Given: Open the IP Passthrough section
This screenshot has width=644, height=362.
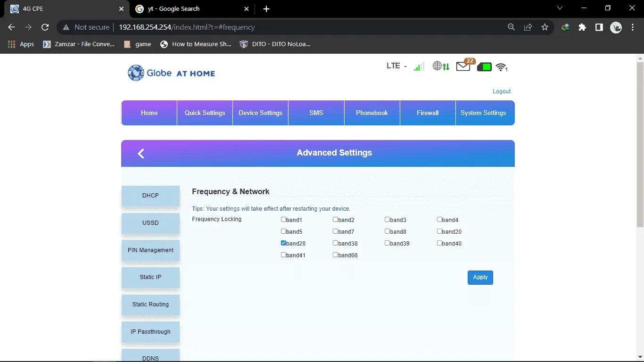Looking at the screenshot, I should (x=150, y=332).
